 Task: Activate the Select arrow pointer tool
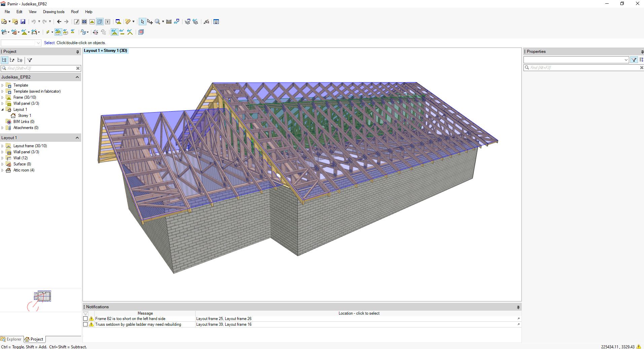click(x=142, y=22)
